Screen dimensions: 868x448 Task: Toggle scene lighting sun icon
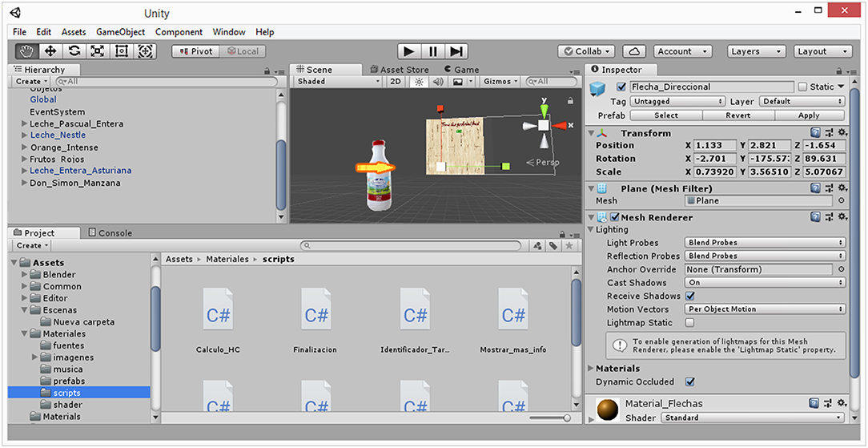419,82
